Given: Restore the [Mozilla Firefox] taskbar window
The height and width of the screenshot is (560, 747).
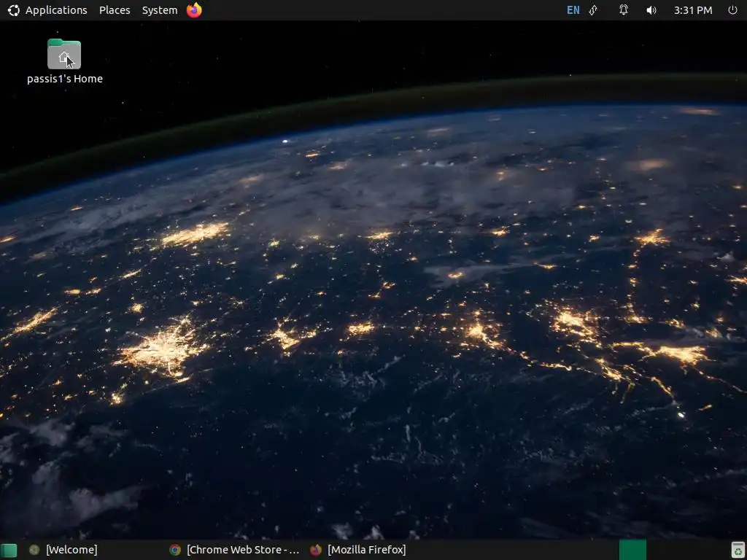Looking at the screenshot, I should coord(358,550).
